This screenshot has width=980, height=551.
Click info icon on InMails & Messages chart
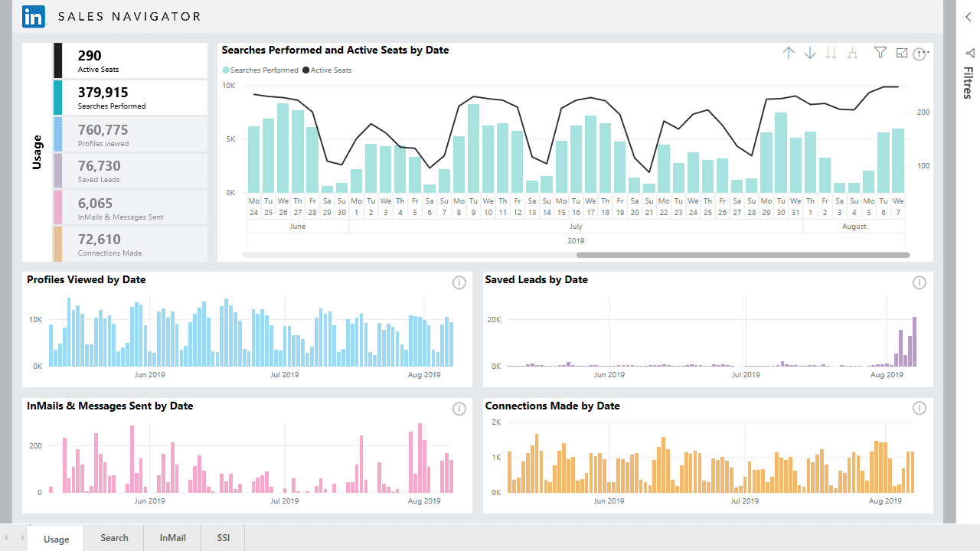point(459,409)
